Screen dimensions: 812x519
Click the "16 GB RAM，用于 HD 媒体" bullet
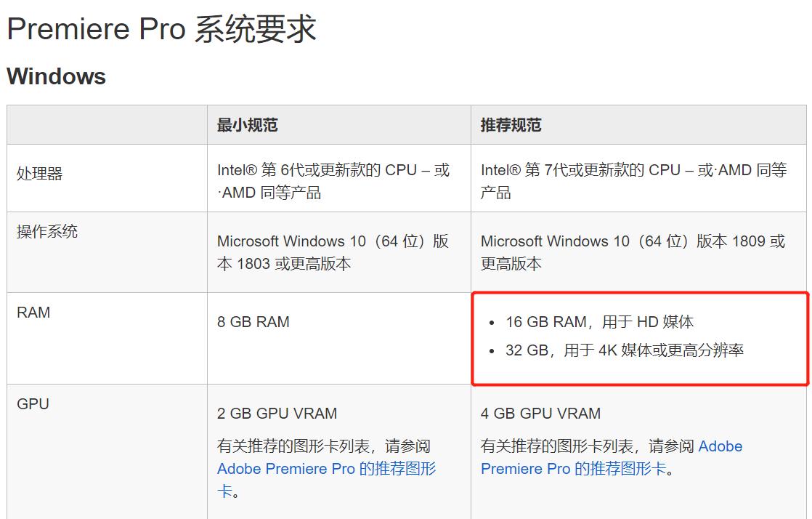pyautogui.click(x=599, y=321)
